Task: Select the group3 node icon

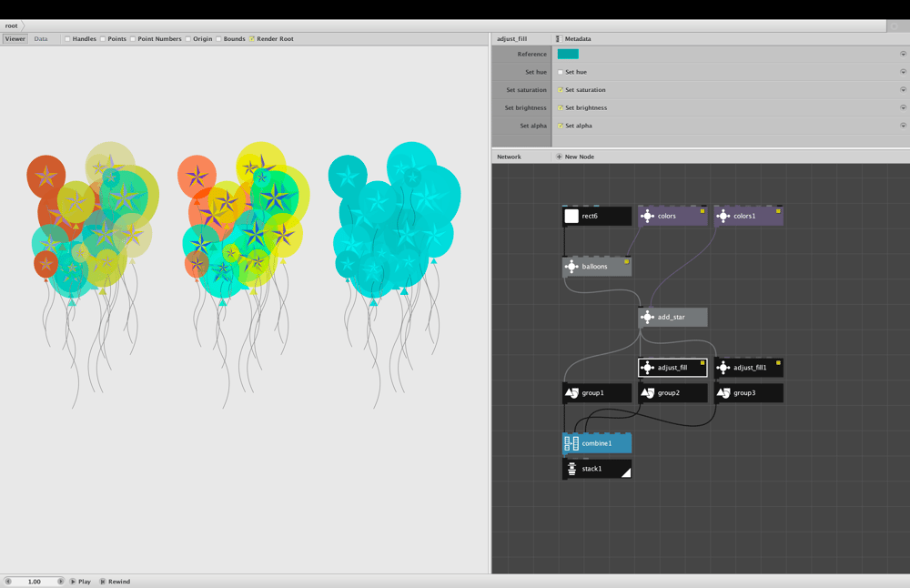Action: (x=723, y=393)
